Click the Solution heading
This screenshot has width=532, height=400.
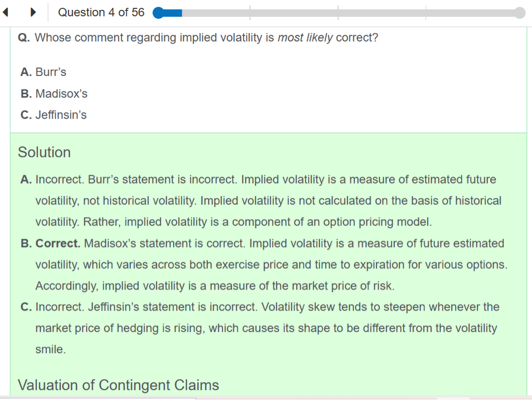[44, 152]
